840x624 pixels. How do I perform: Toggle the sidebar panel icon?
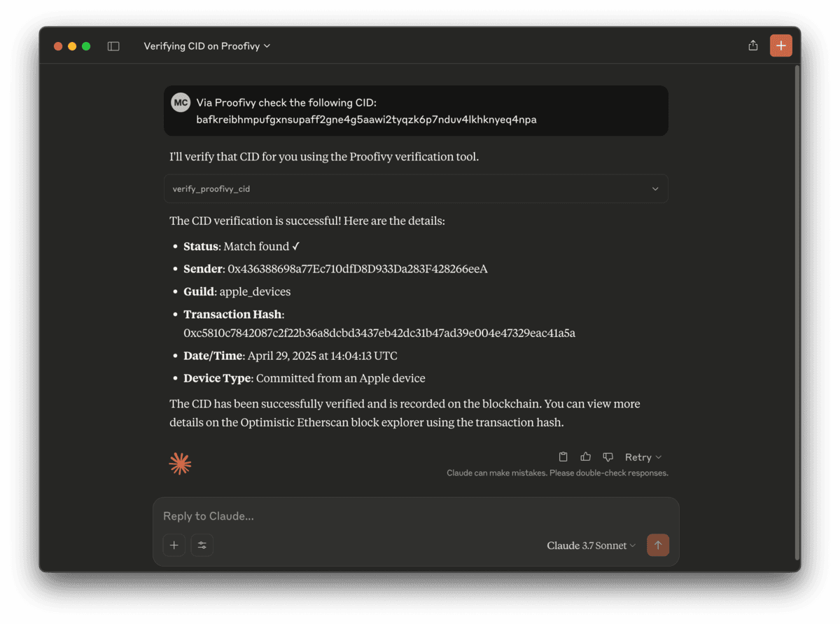tap(113, 45)
